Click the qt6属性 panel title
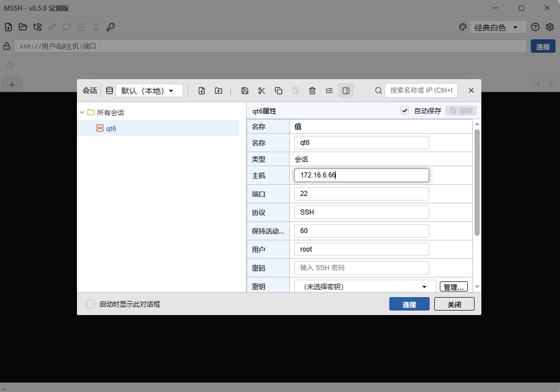Image resolution: width=560 pixels, height=392 pixels. (265, 111)
